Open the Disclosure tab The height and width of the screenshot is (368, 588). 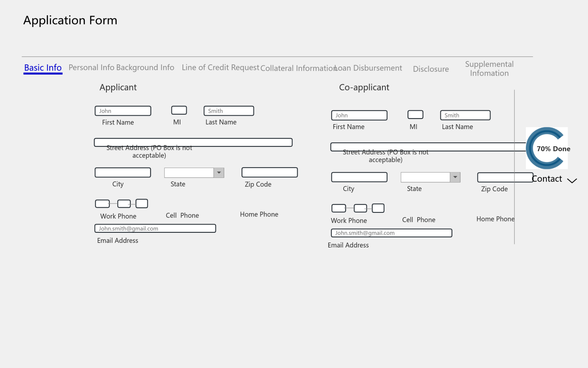(x=431, y=69)
